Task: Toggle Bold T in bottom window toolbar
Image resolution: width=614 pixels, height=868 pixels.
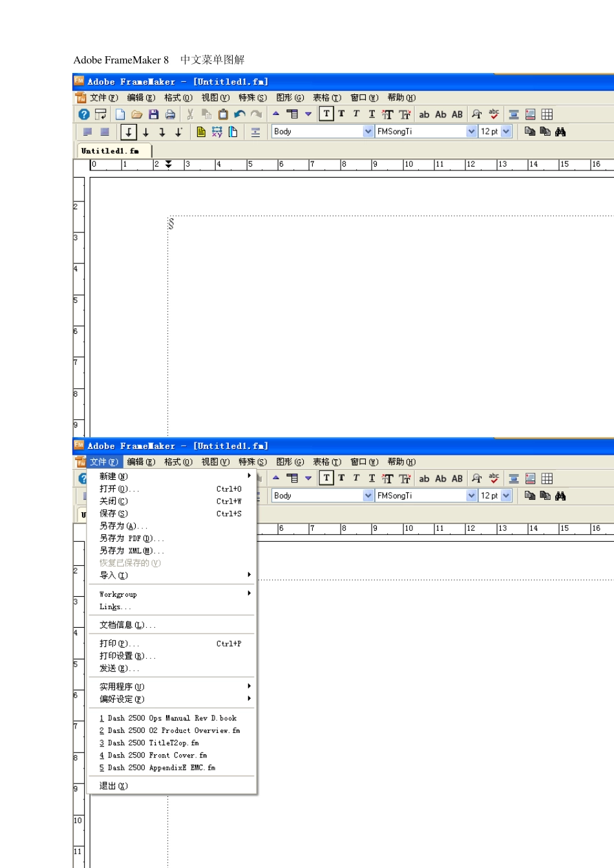Action: pyautogui.click(x=341, y=478)
